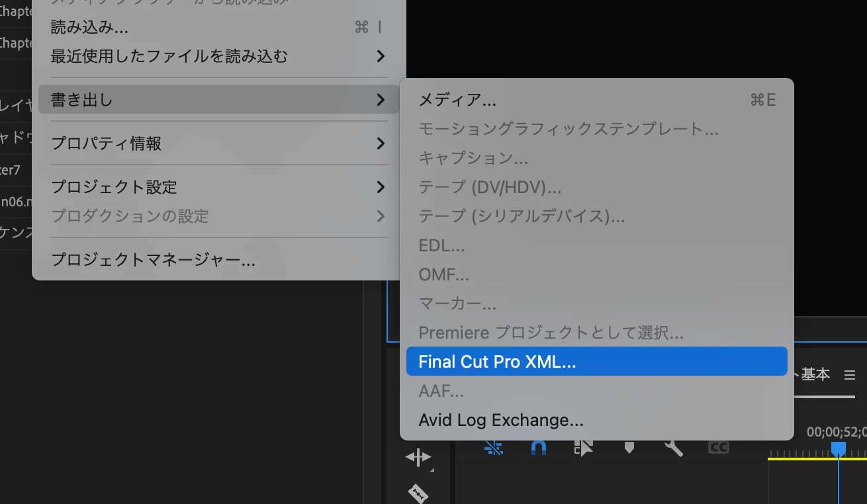Select the Ripple Edit tool
This screenshot has height=504, width=867.
tap(418, 457)
